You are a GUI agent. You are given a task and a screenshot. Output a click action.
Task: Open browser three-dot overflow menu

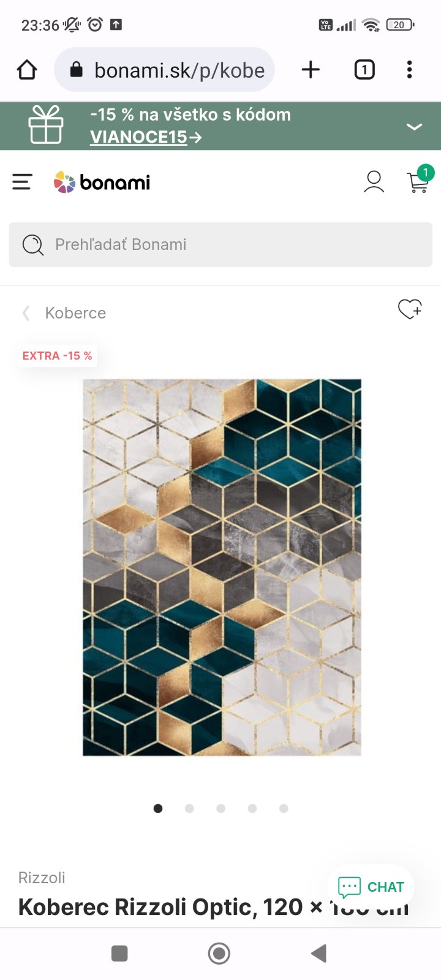point(410,70)
